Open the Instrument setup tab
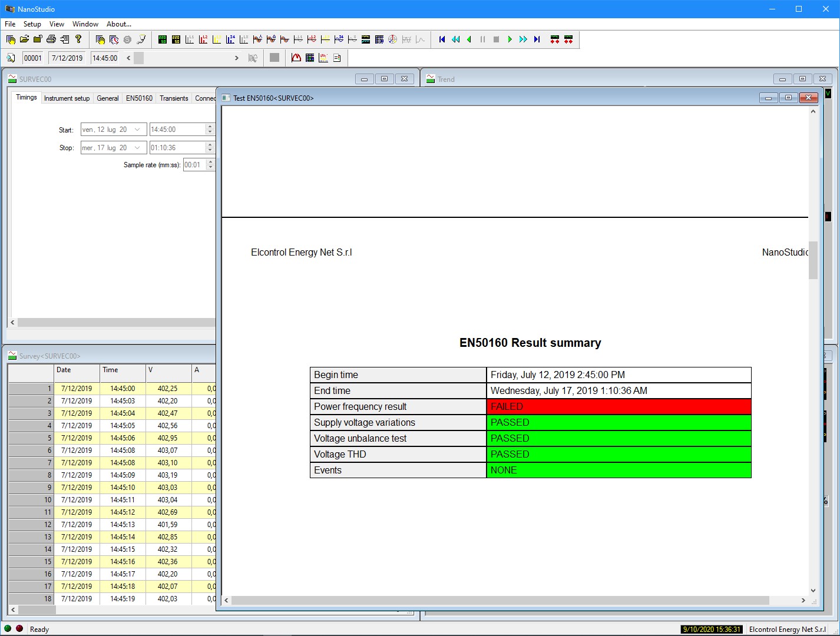840x636 pixels. [67, 98]
